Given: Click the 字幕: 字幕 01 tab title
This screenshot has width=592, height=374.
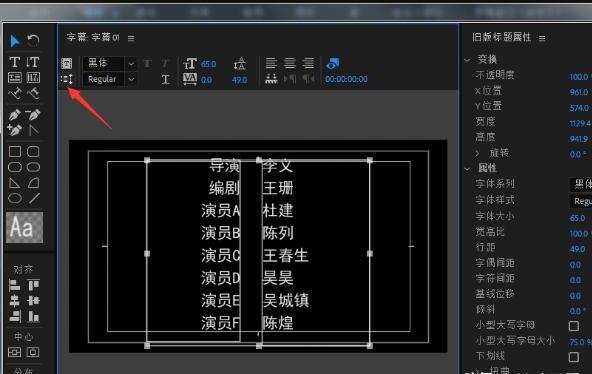Looking at the screenshot, I should 93,37.
